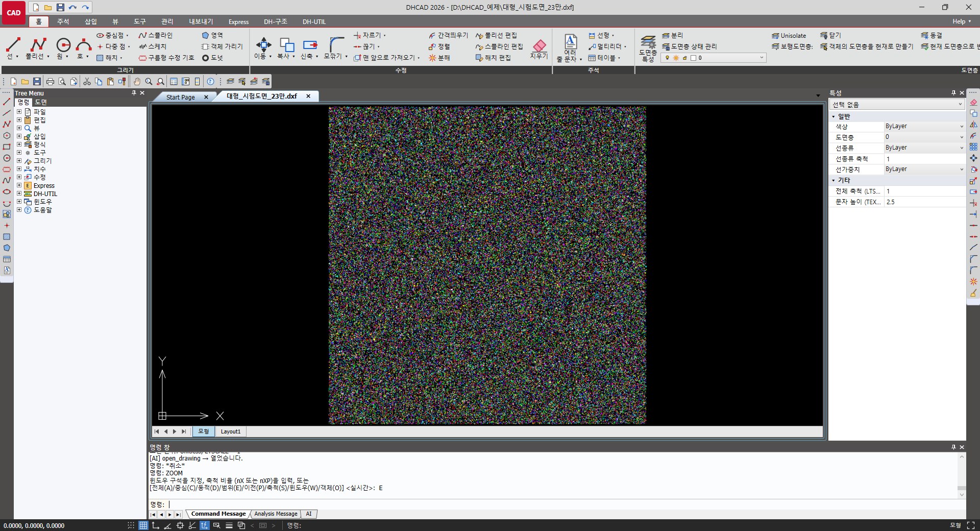
Task: Open the 삽입 ribbon tab
Action: 90,21
